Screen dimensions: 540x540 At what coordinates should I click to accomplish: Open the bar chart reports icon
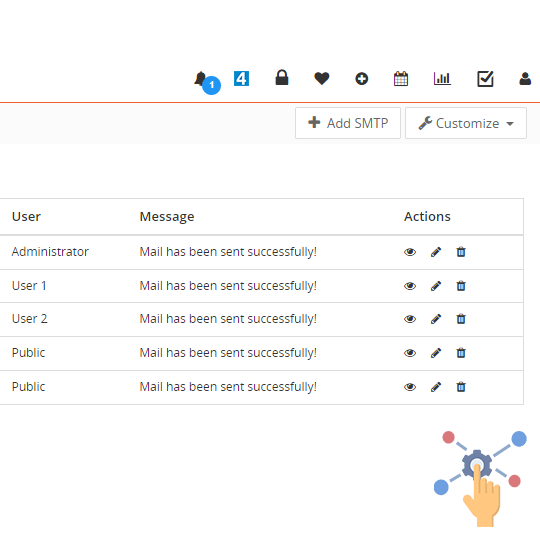[x=442, y=79]
